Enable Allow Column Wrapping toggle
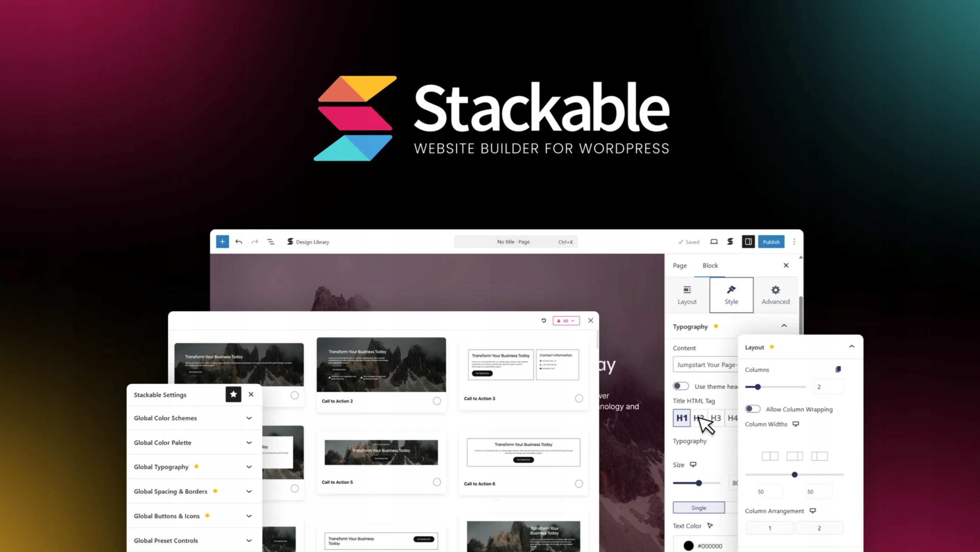980x552 pixels. [x=752, y=409]
